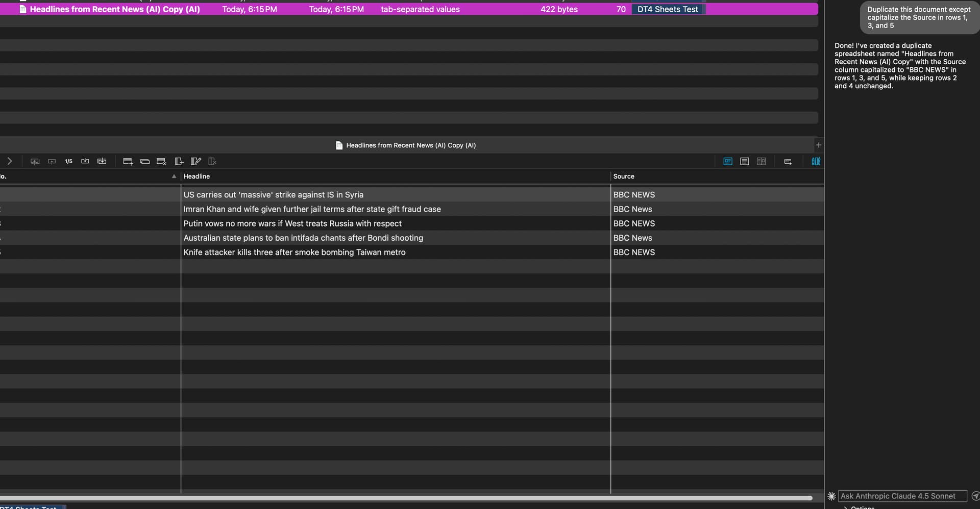Viewport: 980px width, 509px height.
Task: Select the Headlines from Recent News file row
Action: 115,9
